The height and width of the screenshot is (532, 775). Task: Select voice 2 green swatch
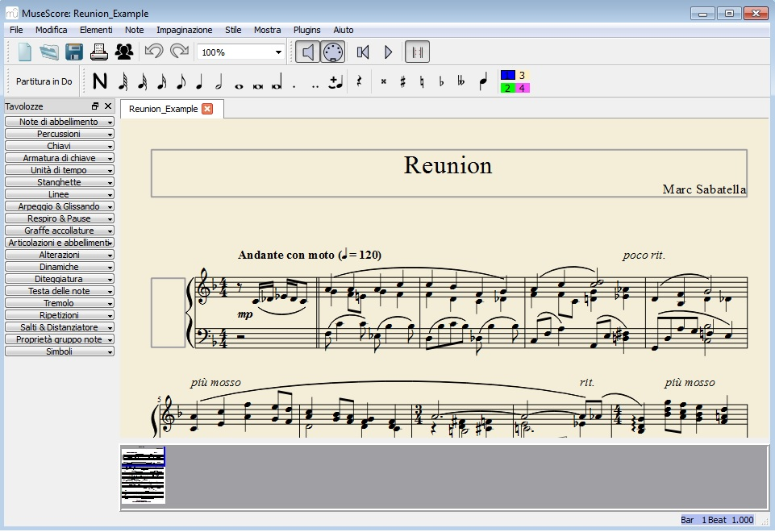point(507,88)
